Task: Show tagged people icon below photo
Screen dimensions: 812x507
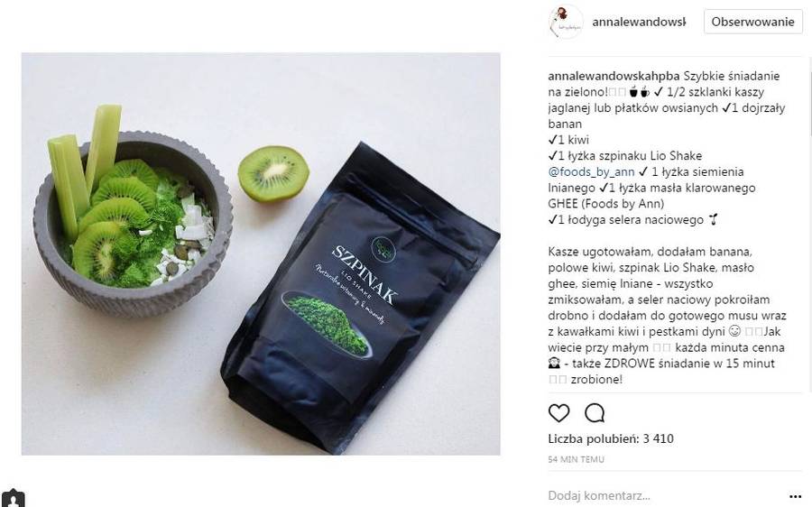Action: pos(13,498)
